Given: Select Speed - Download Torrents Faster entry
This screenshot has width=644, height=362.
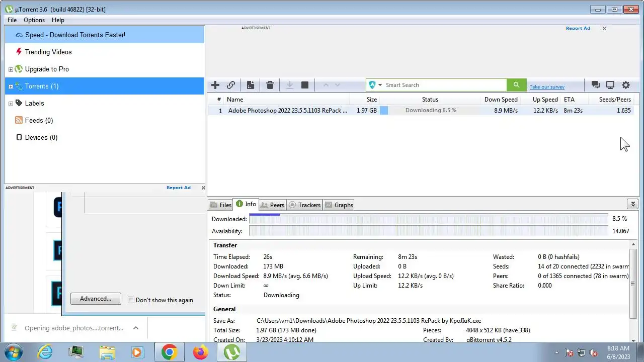Looking at the screenshot, I should coord(105,35).
